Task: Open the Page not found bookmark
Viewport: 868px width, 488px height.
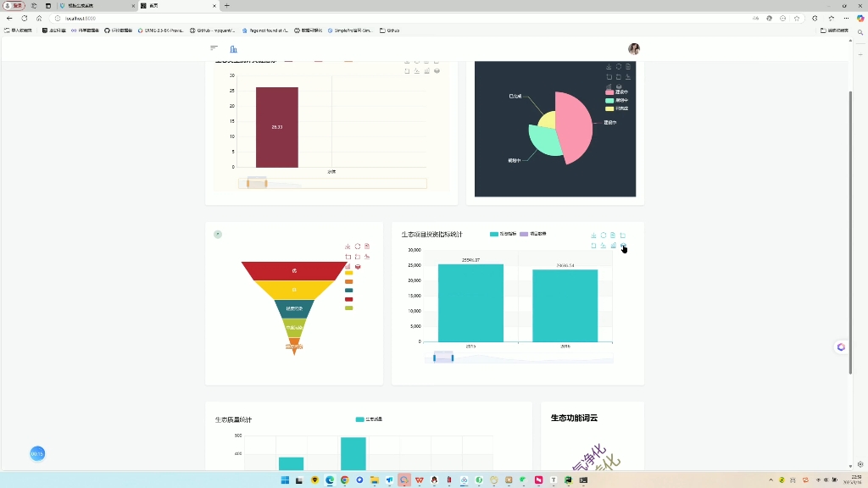Action: [x=265, y=30]
